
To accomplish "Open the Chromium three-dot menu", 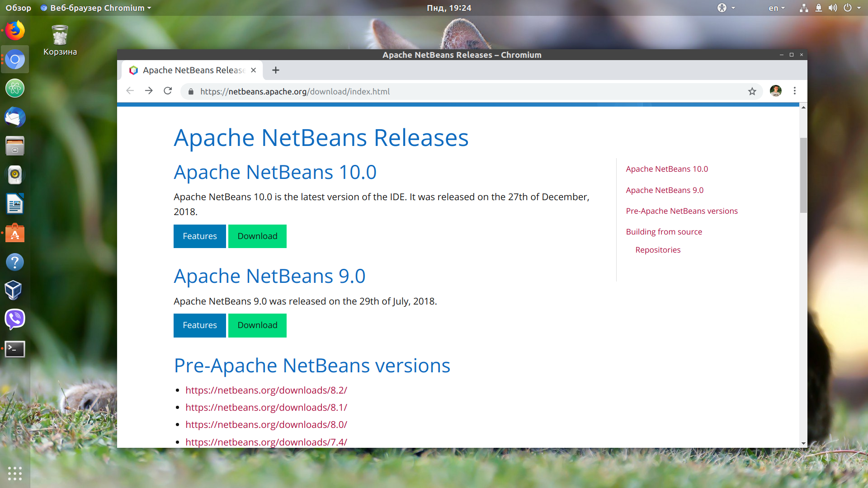I will click(x=794, y=91).
